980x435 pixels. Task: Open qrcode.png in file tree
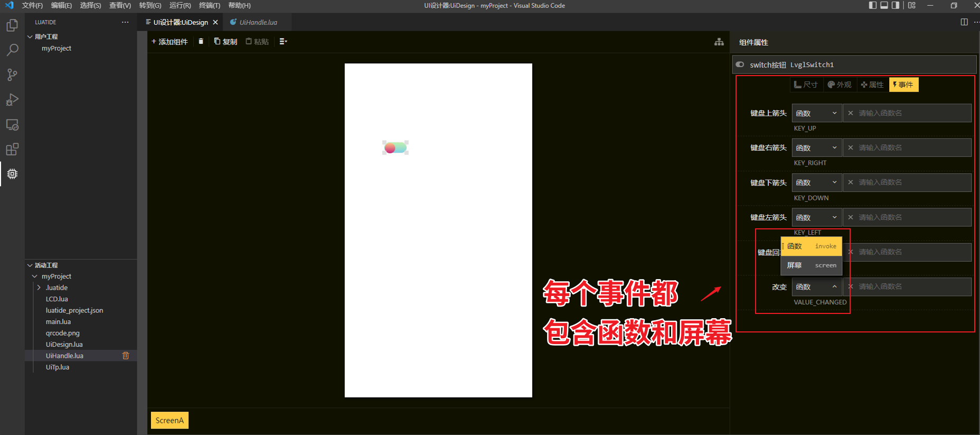click(62, 333)
